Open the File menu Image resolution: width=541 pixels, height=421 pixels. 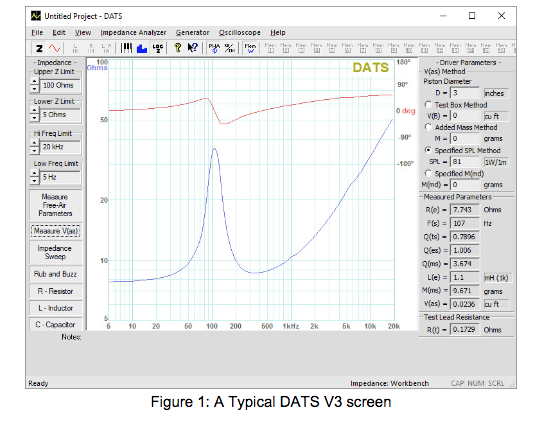point(37,32)
